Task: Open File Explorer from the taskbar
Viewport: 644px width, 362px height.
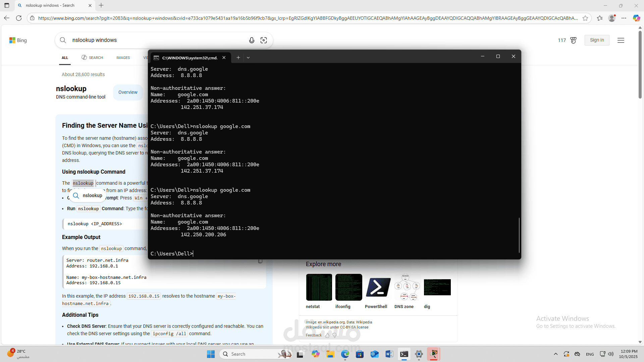Action: 330,354
